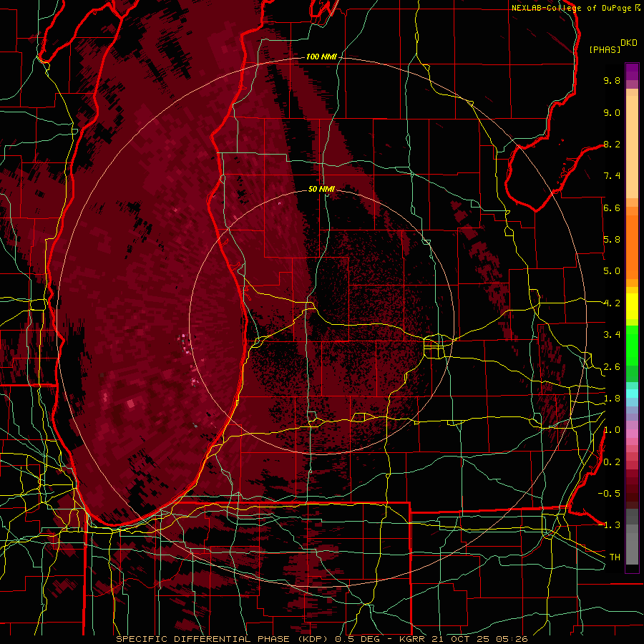Select the 1.0 legend value

[x=612, y=431]
